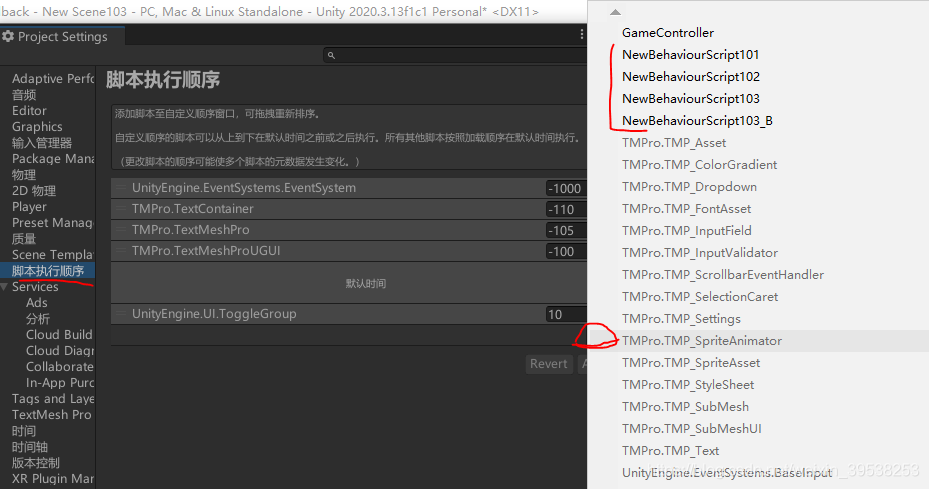Click the ToggleGroup order value 10
Viewport: 929px width, 489px height.
566,314
